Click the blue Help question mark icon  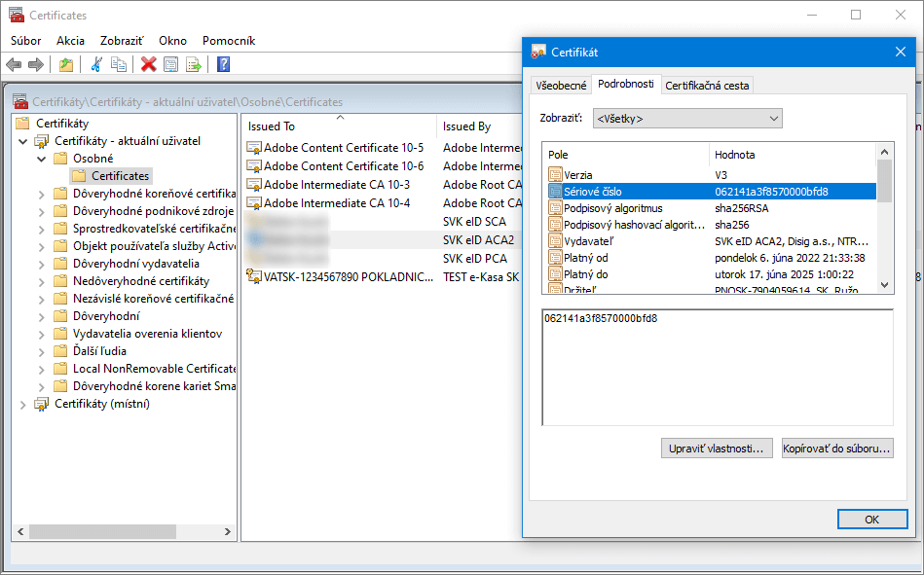coord(223,64)
